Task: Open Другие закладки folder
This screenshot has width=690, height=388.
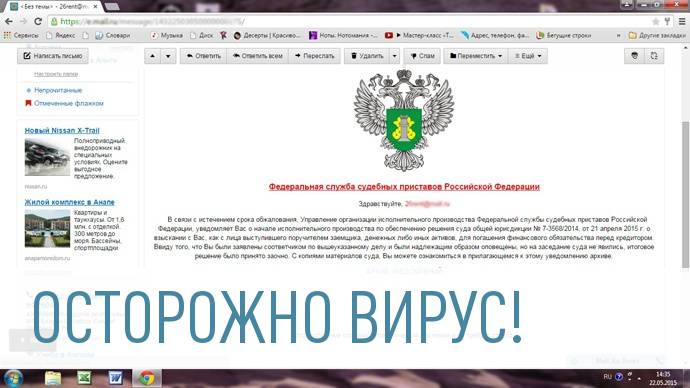Action: 657,35
